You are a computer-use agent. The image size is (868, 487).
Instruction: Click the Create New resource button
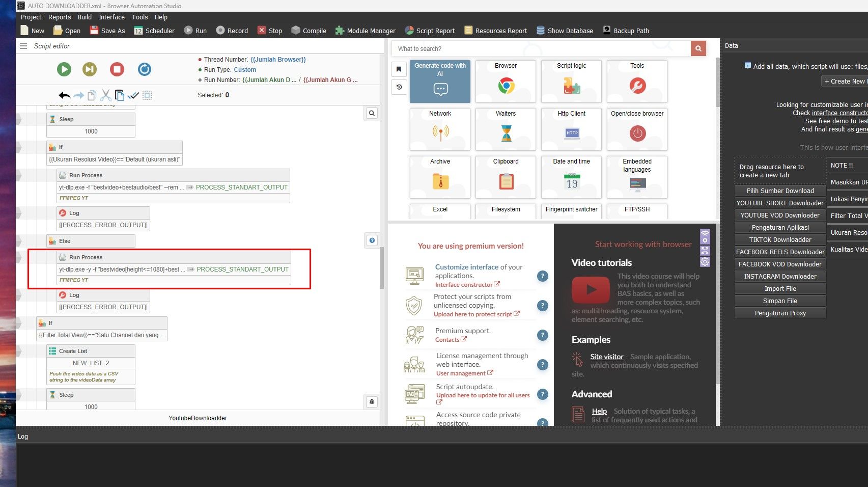(844, 81)
